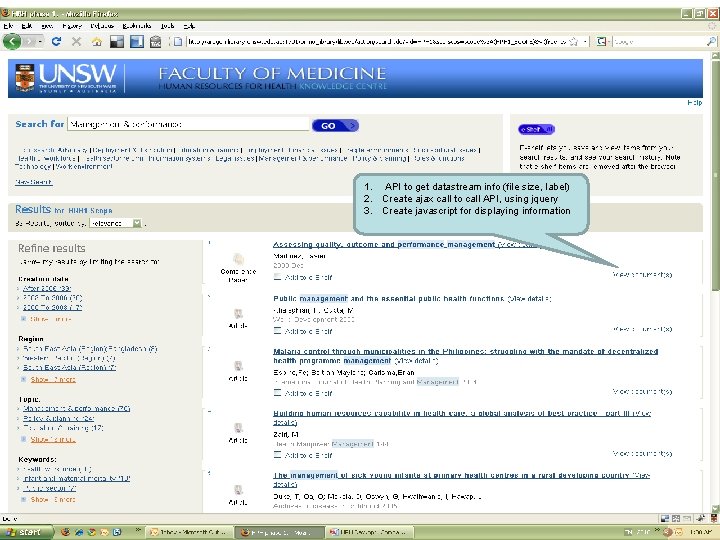Open Malaria control through municipalities result title

[465, 356]
